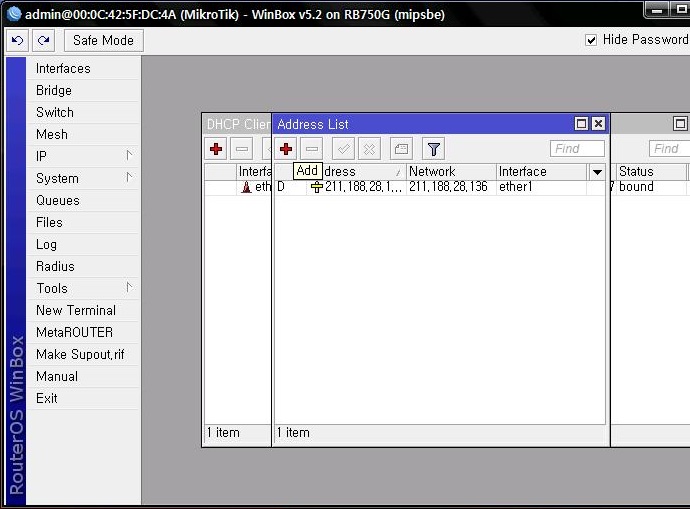Click the bound status cell
690x509 pixels.
pos(636,187)
